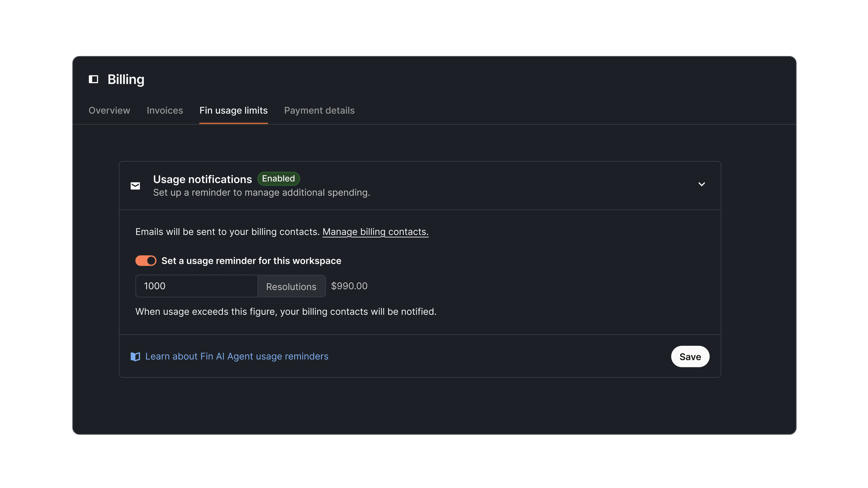Open the Resolutions unit selector
Screen dimensions: 868x488
point(291,286)
